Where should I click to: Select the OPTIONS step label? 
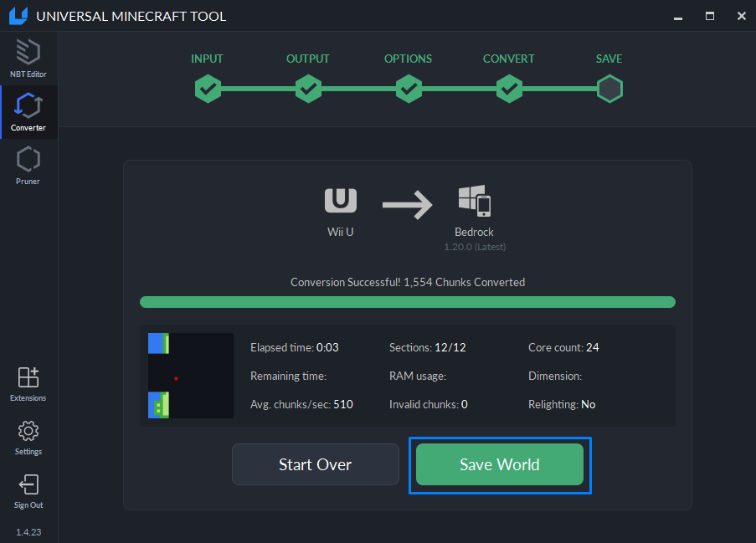pyautogui.click(x=408, y=59)
